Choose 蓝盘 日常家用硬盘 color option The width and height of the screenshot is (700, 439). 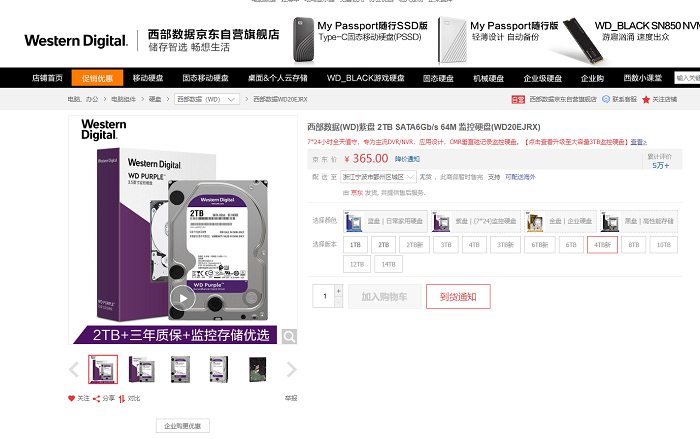click(x=385, y=221)
